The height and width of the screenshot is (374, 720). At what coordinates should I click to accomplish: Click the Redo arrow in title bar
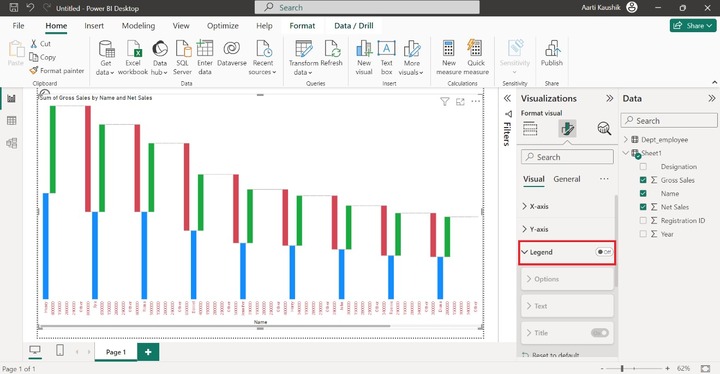(46, 7)
